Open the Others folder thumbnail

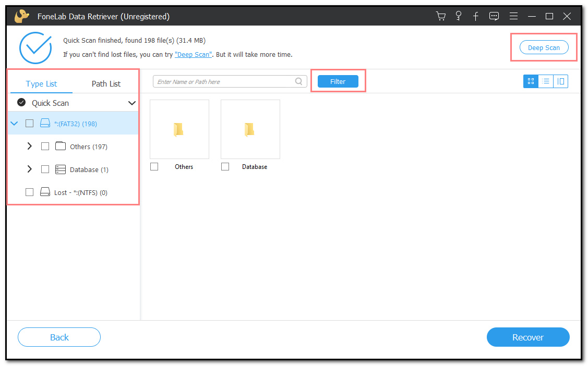pyautogui.click(x=179, y=129)
